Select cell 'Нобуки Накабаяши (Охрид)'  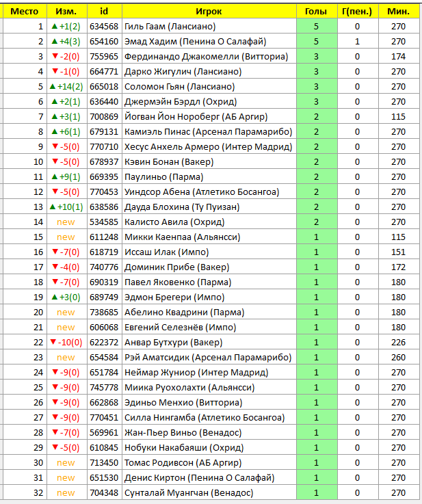click(x=209, y=448)
